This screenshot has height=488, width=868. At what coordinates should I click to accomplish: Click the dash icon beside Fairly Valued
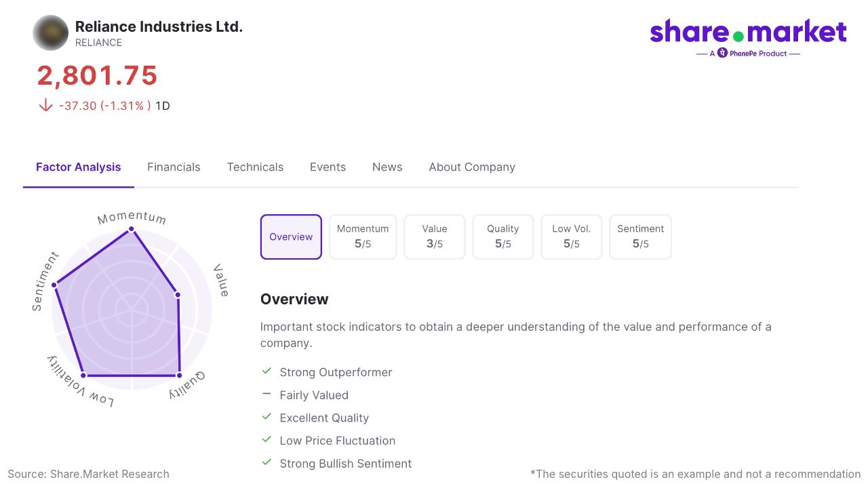[267, 394]
